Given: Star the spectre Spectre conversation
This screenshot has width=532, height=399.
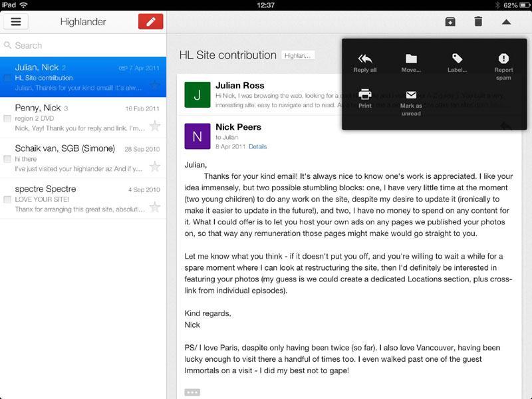Looking at the screenshot, I should (x=155, y=207).
